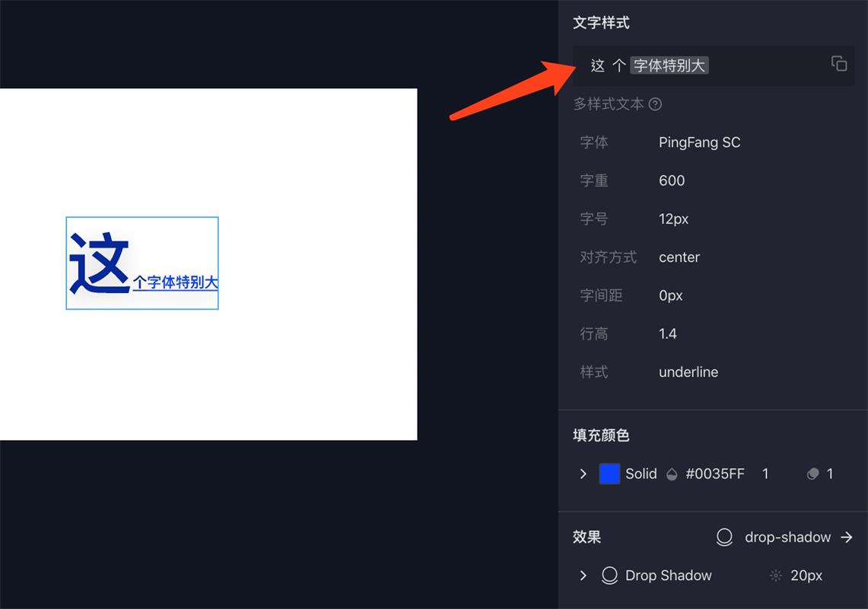Click the 填充颜色 section heading
The width and height of the screenshot is (868, 609).
pos(601,435)
